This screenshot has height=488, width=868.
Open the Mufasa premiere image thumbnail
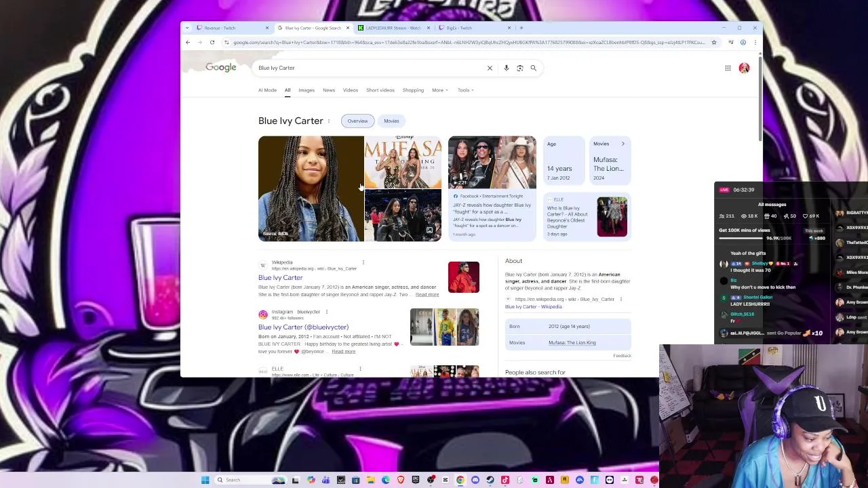tap(403, 162)
